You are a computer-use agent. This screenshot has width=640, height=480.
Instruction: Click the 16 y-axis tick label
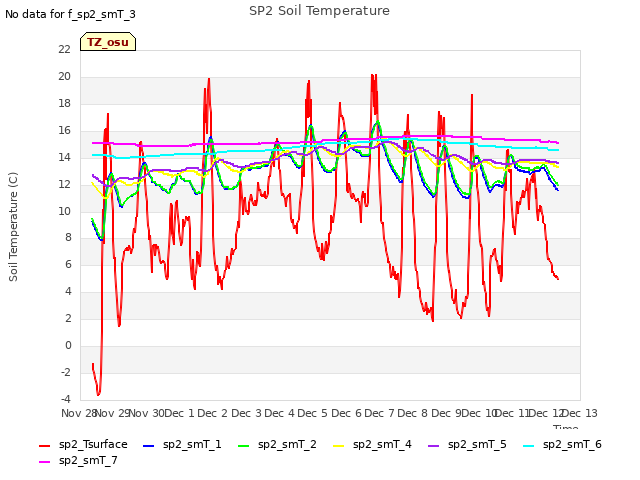pyautogui.click(x=64, y=130)
